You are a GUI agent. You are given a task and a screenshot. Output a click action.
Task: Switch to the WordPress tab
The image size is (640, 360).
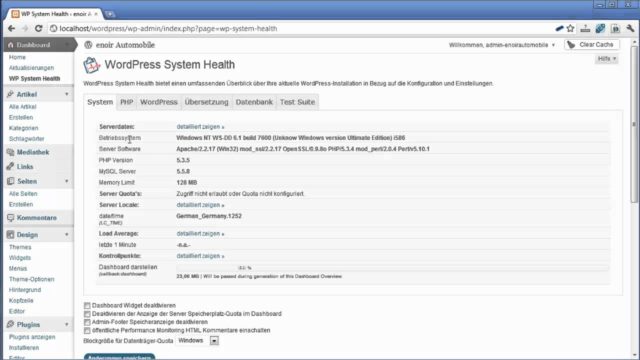[159, 102]
